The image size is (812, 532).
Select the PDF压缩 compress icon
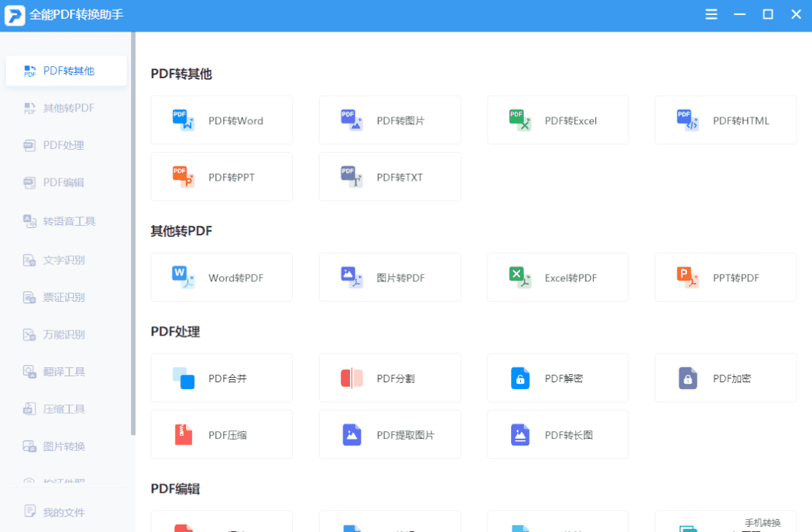tap(184, 435)
